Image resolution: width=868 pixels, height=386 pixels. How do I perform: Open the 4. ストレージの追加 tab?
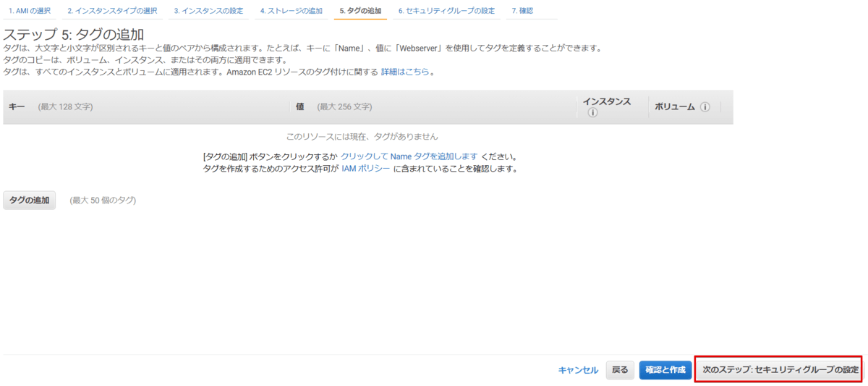click(292, 11)
